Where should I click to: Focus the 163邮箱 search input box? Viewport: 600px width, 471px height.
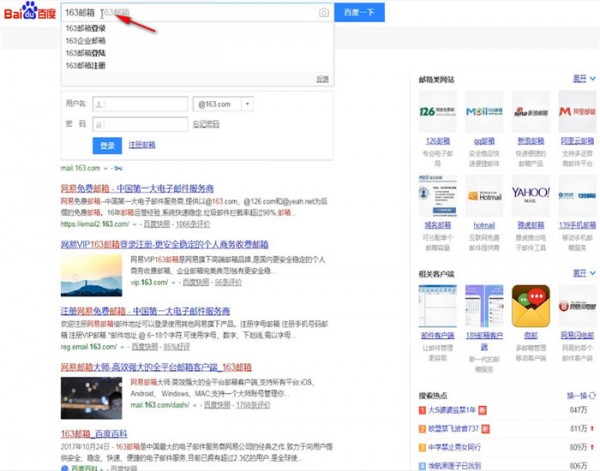[197, 13]
